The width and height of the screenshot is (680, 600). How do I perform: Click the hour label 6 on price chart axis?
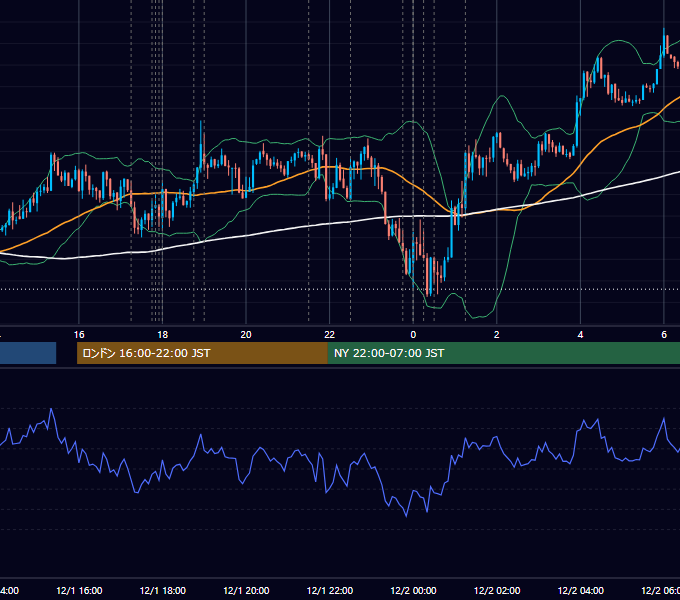(664, 334)
